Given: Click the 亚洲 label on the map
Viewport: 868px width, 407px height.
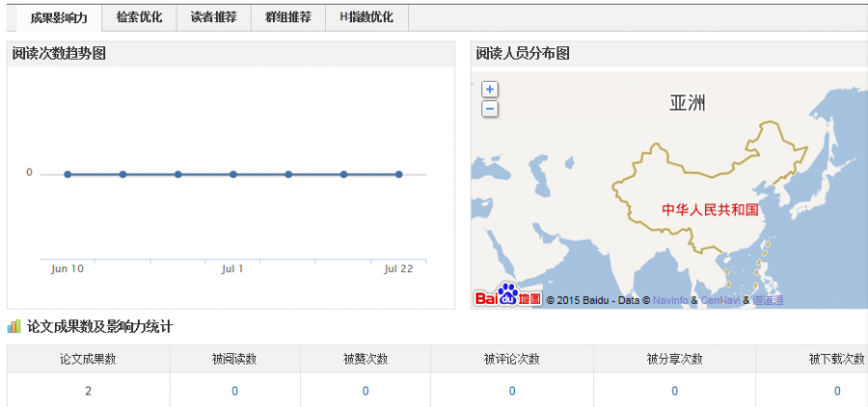Looking at the screenshot, I should point(688,103).
